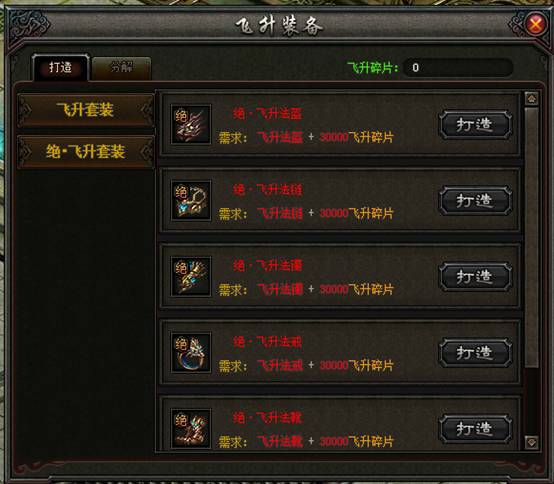Click the scrollbar down arrow icon
This screenshot has height=484, width=554.
pyautogui.click(x=532, y=442)
